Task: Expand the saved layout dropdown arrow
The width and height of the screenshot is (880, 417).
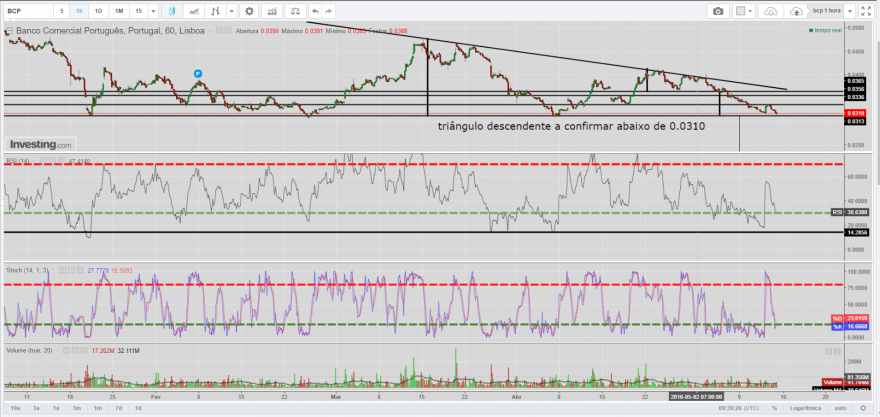Action: (x=851, y=11)
